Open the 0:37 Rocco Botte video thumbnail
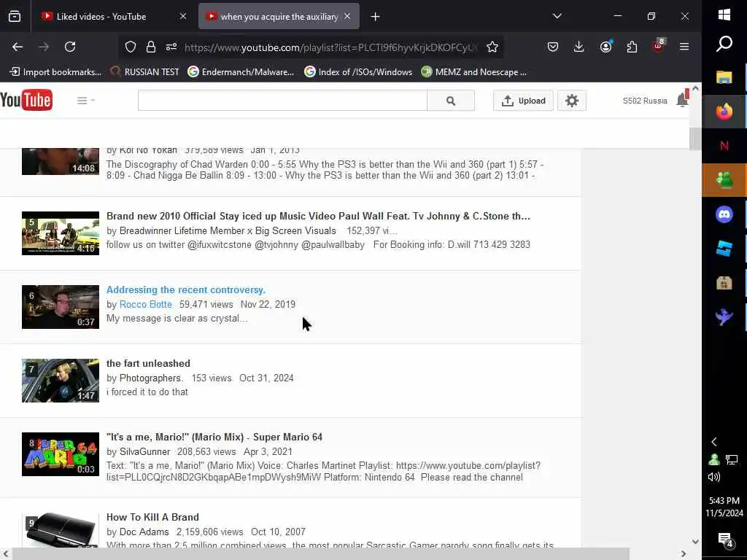 61,307
